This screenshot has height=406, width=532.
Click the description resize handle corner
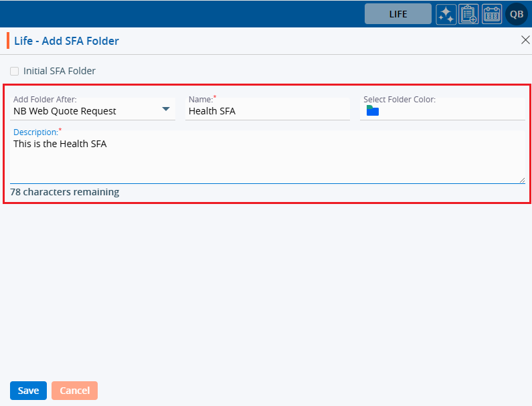[522, 179]
